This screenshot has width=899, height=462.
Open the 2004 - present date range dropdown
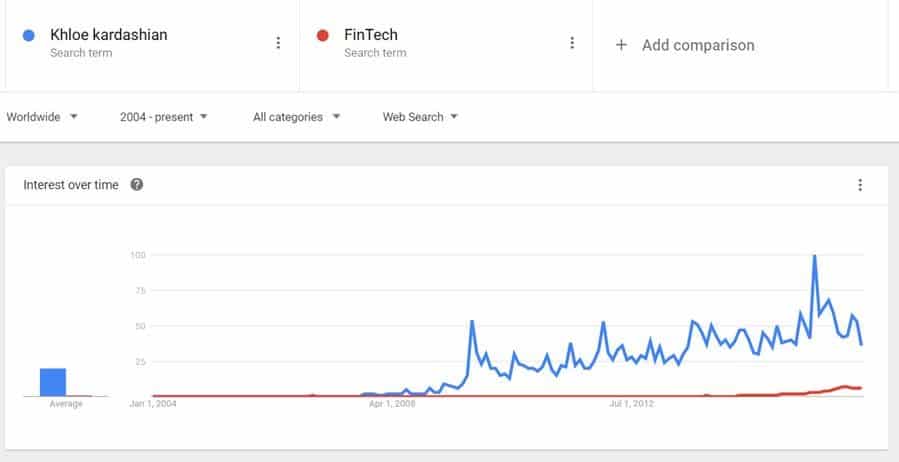point(163,117)
